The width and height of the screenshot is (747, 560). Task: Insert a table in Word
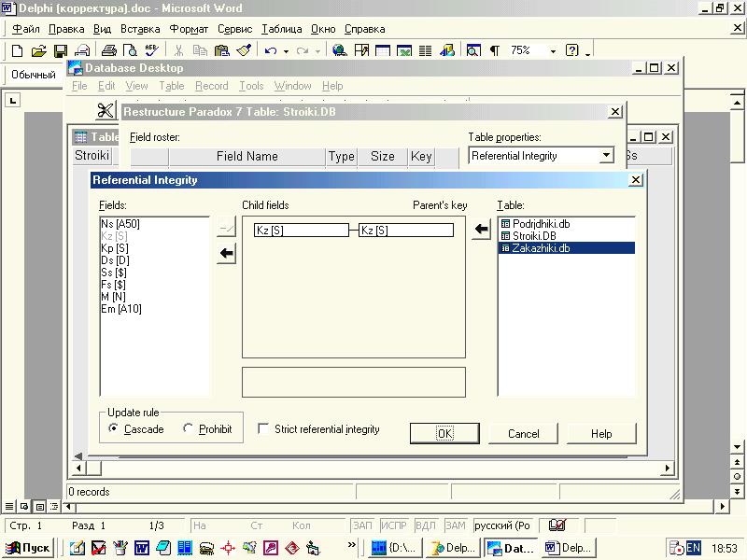383,50
